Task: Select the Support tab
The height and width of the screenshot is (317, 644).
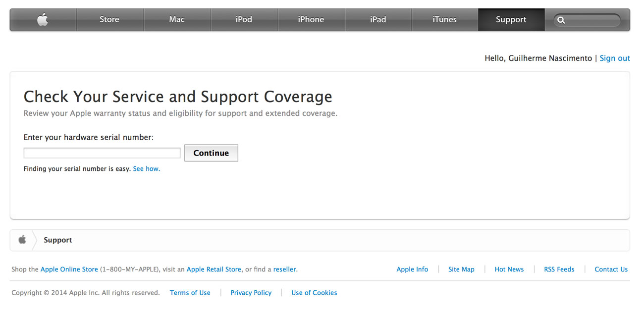Action: pos(511,20)
